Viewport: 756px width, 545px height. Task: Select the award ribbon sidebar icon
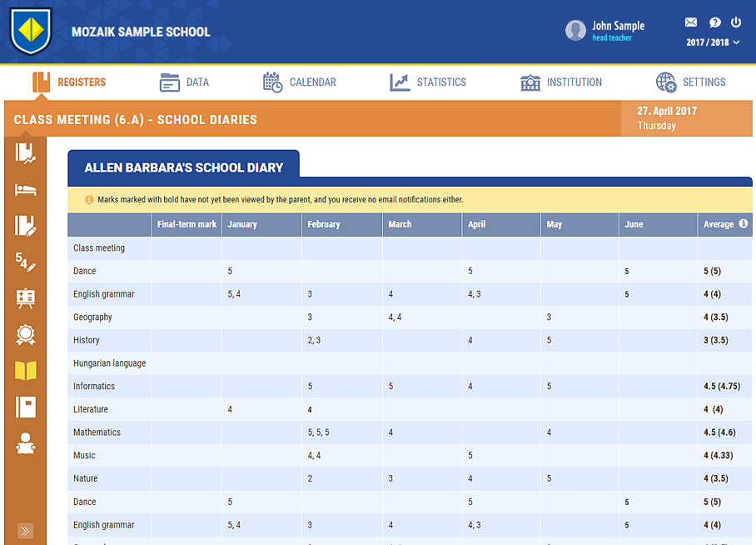(x=25, y=335)
